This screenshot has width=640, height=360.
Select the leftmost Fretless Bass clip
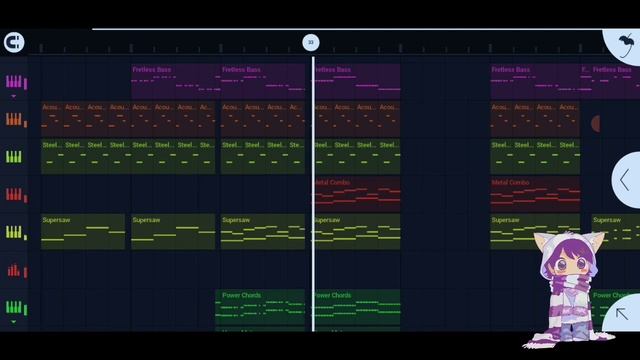click(x=176, y=81)
